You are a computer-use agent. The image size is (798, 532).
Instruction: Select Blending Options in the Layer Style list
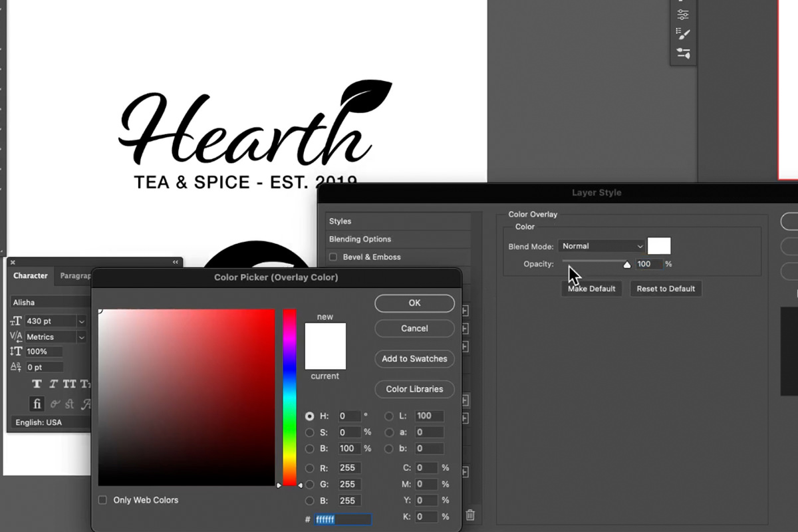(x=360, y=239)
